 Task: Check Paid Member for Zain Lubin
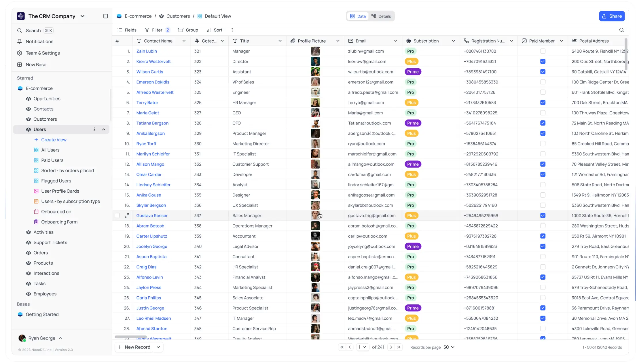[x=543, y=51]
